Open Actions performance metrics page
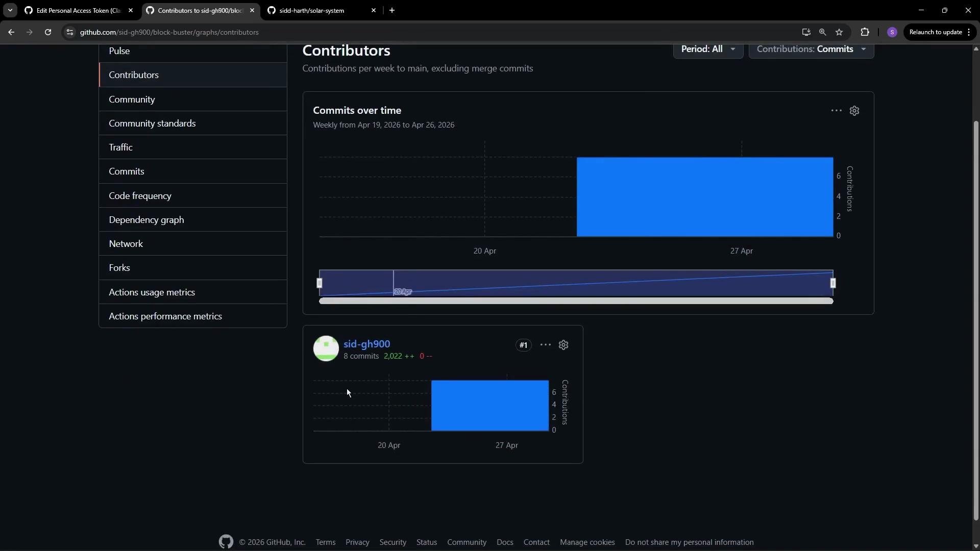Viewport: 980px width, 551px height. click(x=192, y=316)
